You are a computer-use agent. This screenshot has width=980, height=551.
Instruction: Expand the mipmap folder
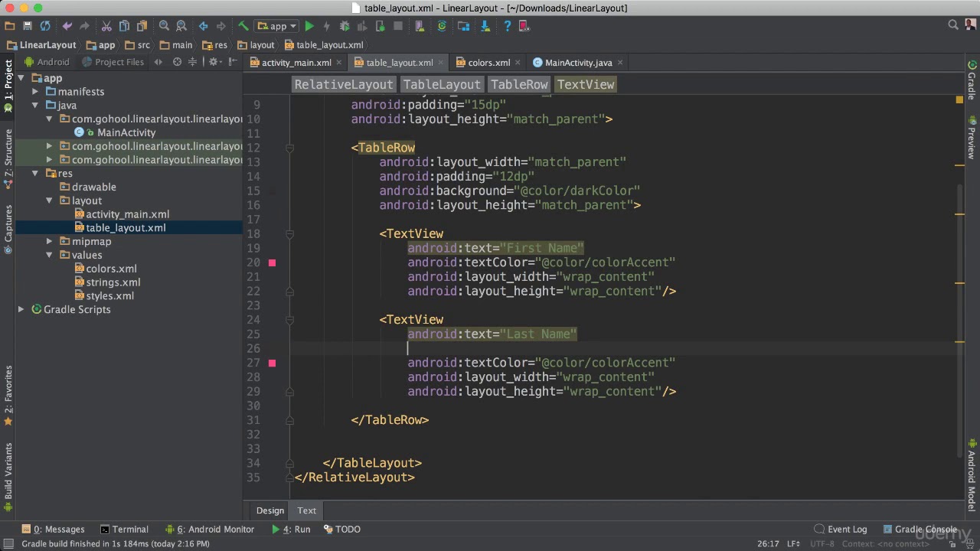(49, 242)
